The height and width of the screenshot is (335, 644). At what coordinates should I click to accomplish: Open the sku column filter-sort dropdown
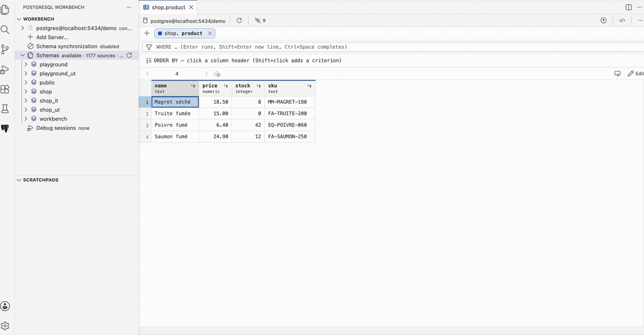pyautogui.click(x=309, y=86)
